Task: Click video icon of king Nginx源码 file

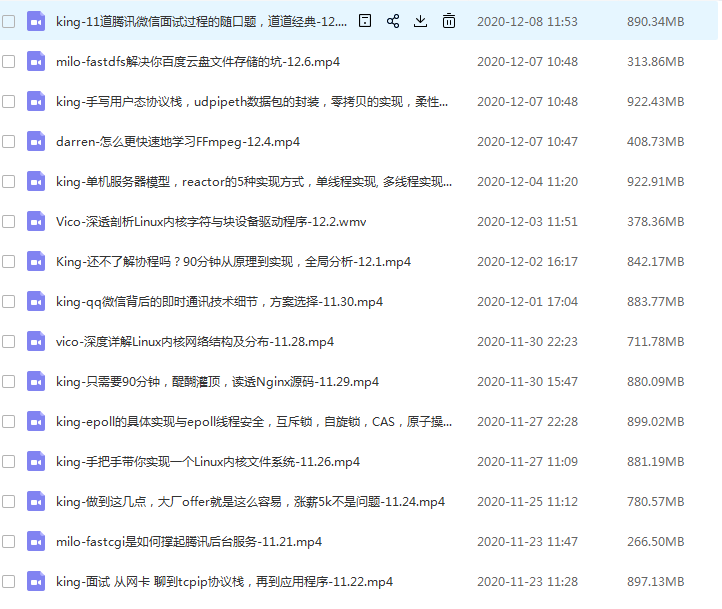Action: click(36, 382)
